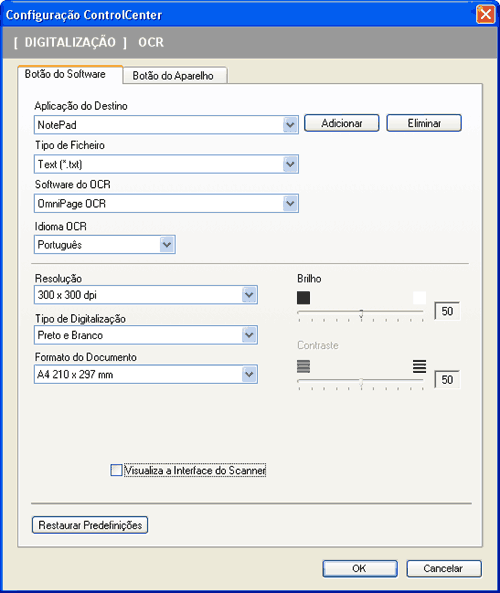Click the low contrast lines icon

coord(303,366)
